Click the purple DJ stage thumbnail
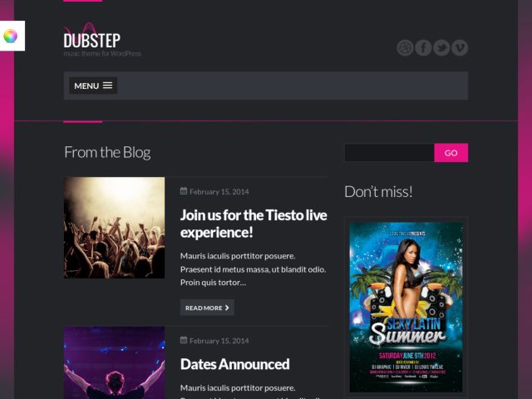Screen dimensions: 532x399 [x=115, y=362]
